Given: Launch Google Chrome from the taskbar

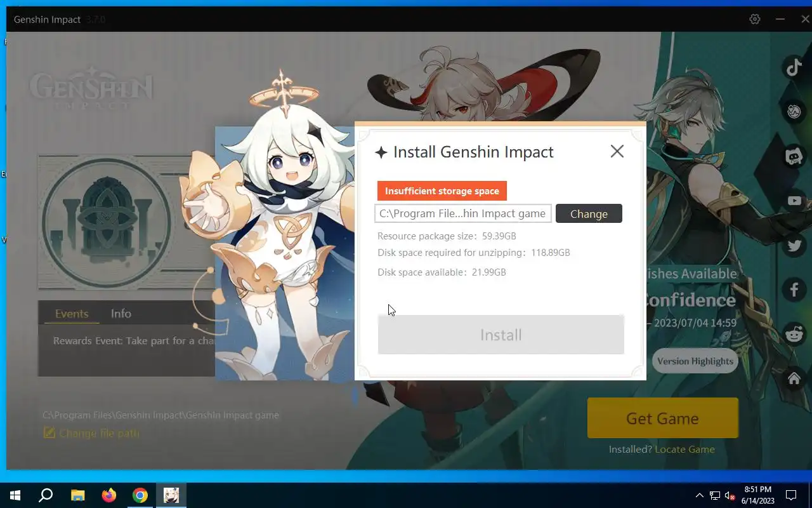Looking at the screenshot, I should pyautogui.click(x=140, y=495).
